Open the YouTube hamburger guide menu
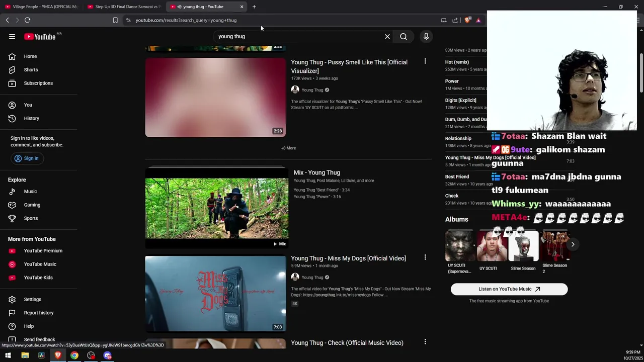644x362 pixels. point(12,36)
